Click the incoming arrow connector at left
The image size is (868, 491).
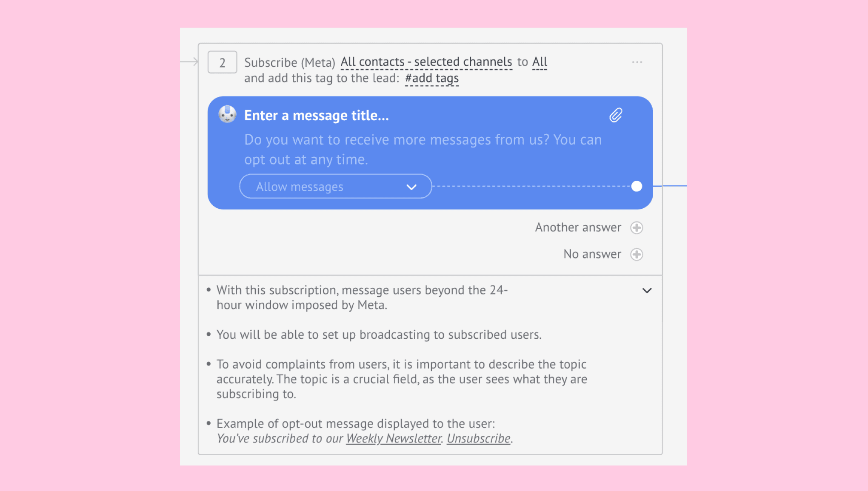click(x=189, y=62)
